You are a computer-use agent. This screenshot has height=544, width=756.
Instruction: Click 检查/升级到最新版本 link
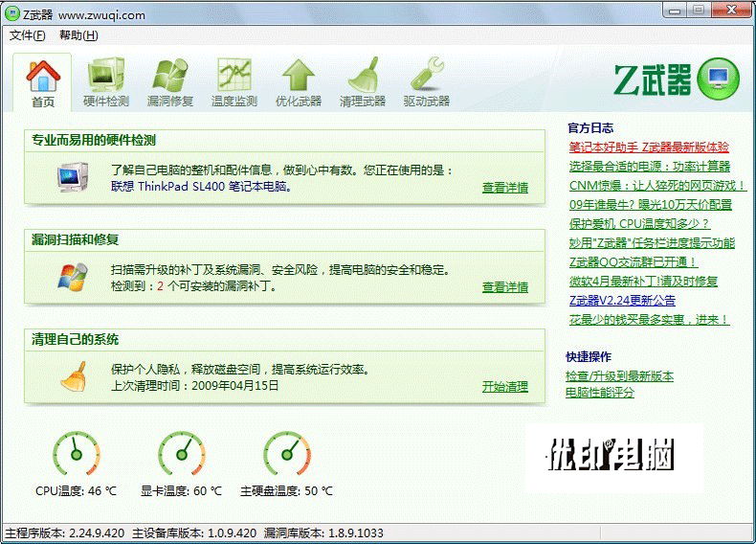pos(619,376)
